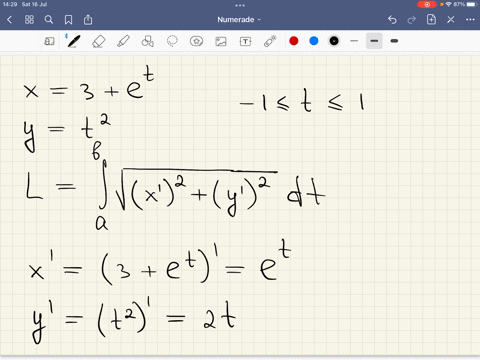Screen dimensions: 480x360
Task: Select the Pen tool
Action: (x=73, y=41)
